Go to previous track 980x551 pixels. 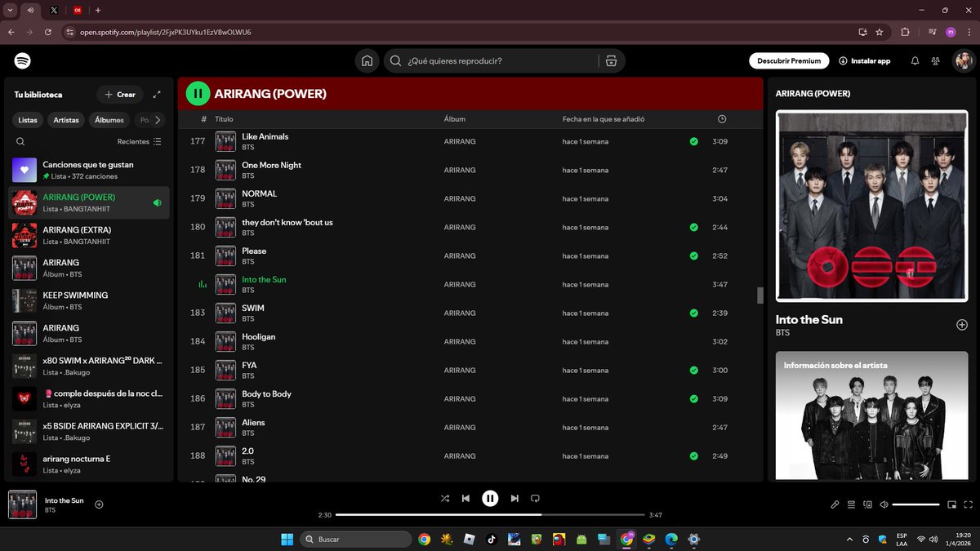[465, 498]
